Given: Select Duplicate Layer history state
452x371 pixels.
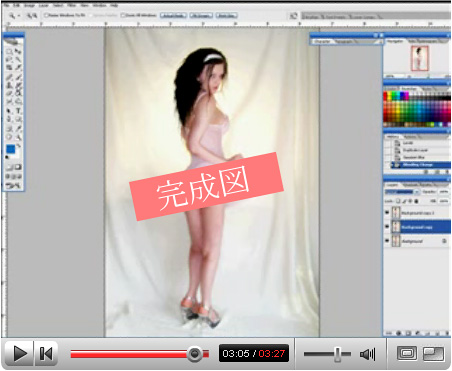Looking at the screenshot, I should (416, 150).
